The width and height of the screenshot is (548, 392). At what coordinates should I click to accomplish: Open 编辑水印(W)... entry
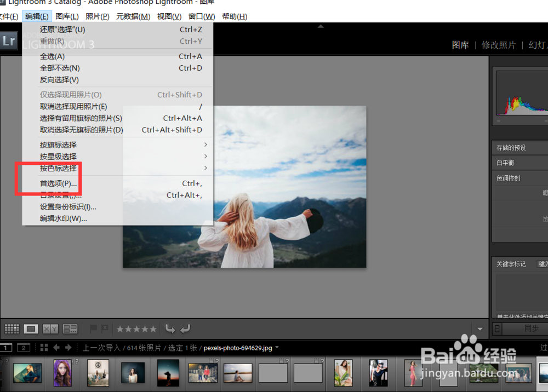pyautogui.click(x=117, y=218)
